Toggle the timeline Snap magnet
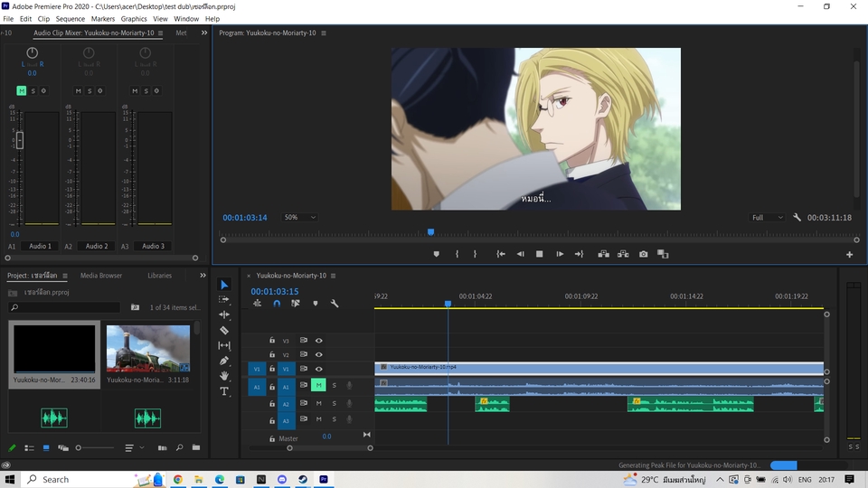The image size is (868, 488). (277, 304)
